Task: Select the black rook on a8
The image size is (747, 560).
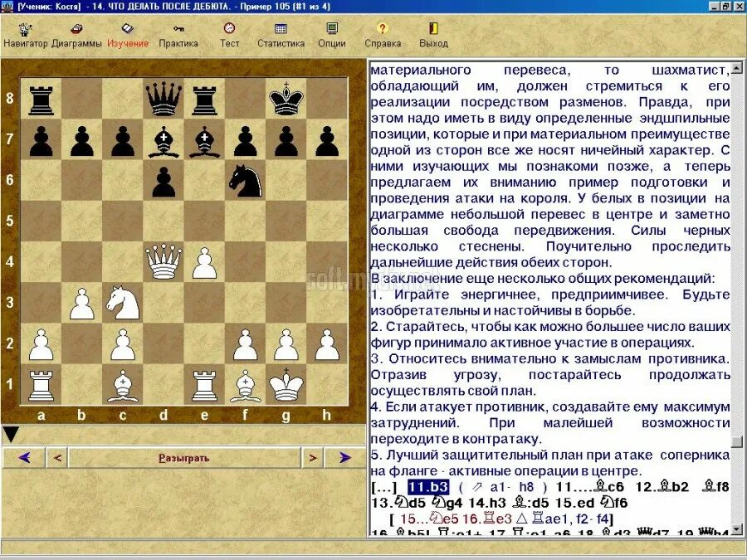Action: click(x=41, y=100)
